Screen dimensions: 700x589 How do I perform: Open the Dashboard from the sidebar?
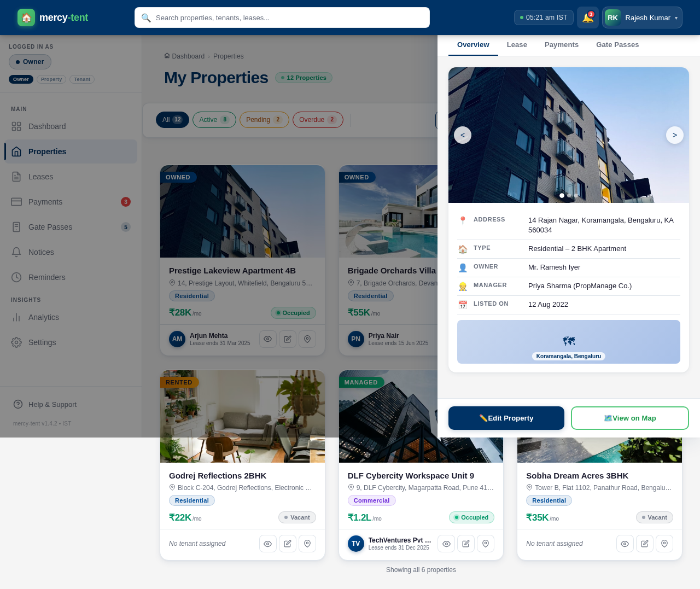[x=46, y=126]
